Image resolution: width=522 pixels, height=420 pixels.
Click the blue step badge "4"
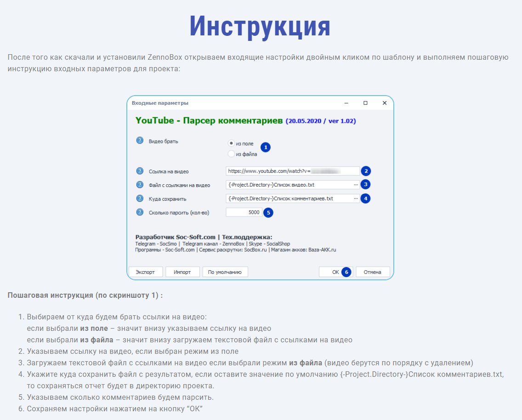click(x=366, y=198)
